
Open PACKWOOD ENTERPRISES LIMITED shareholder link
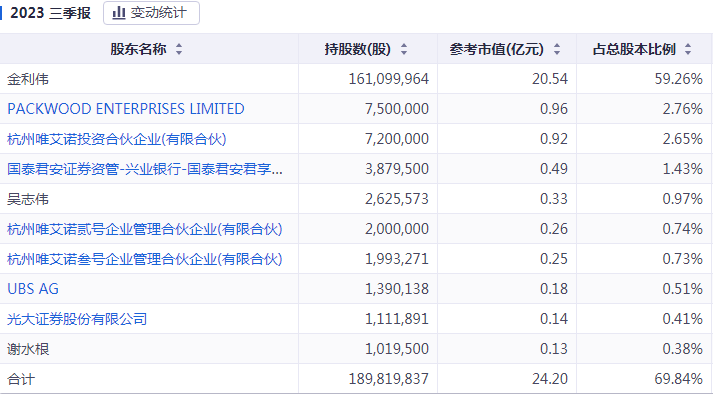(126, 109)
